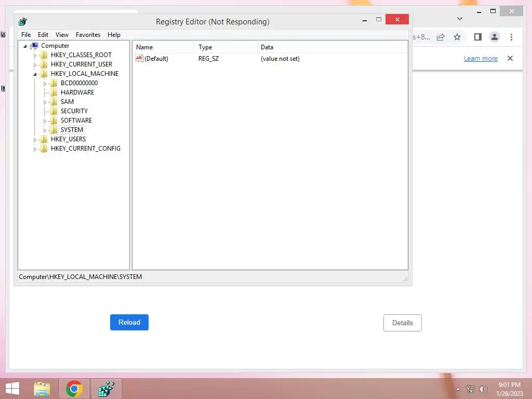Click the (Default) string value icon
532x399 pixels.
point(139,58)
